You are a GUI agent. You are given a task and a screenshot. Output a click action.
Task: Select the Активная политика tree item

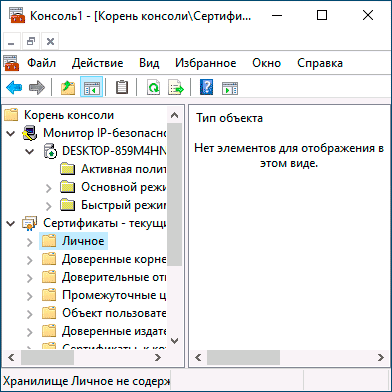(123, 169)
